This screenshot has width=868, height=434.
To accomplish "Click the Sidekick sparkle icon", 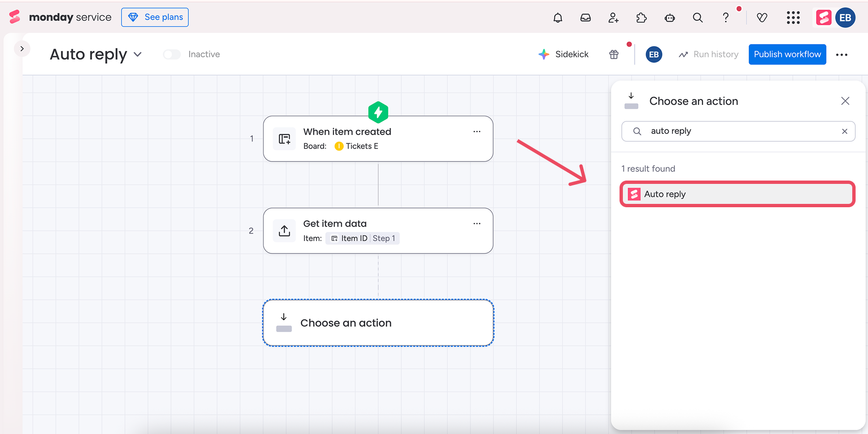I will [x=544, y=54].
